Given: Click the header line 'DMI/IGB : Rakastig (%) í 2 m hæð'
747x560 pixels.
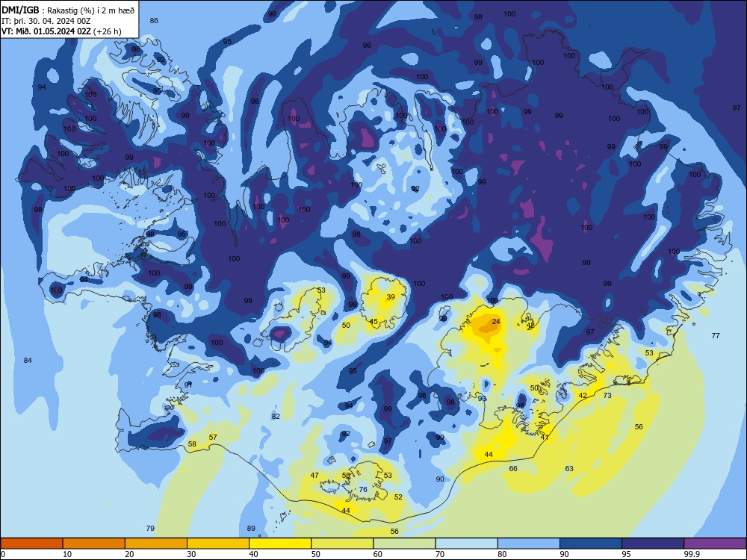Looking at the screenshot, I should pyautogui.click(x=68, y=10).
